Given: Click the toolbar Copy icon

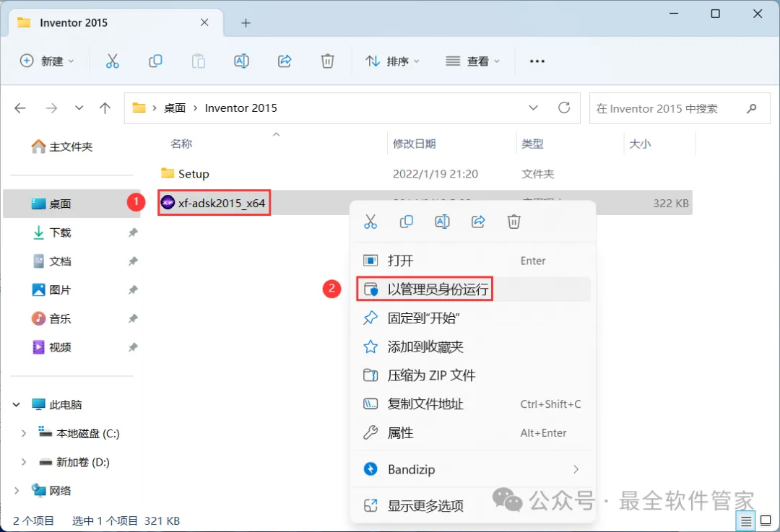Looking at the screenshot, I should click(155, 61).
